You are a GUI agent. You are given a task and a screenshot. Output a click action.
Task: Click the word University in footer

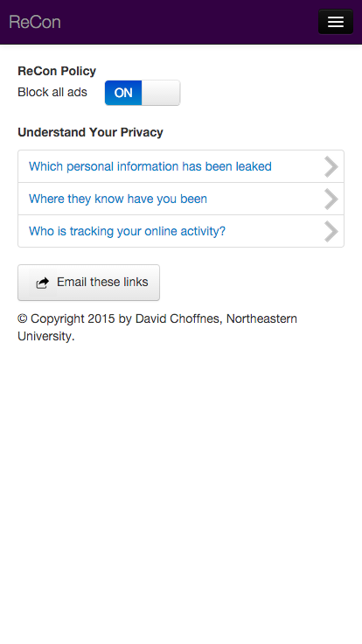(x=45, y=336)
